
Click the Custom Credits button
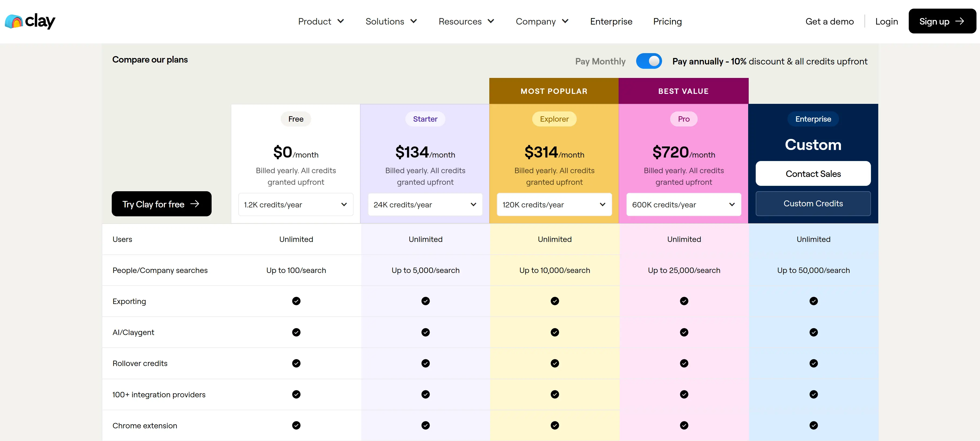pyautogui.click(x=813, y=203)
